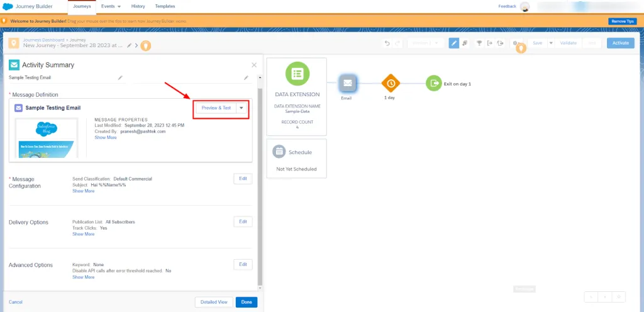Click the Save button
Screen dimensions: 644x312
coord(537,43)
